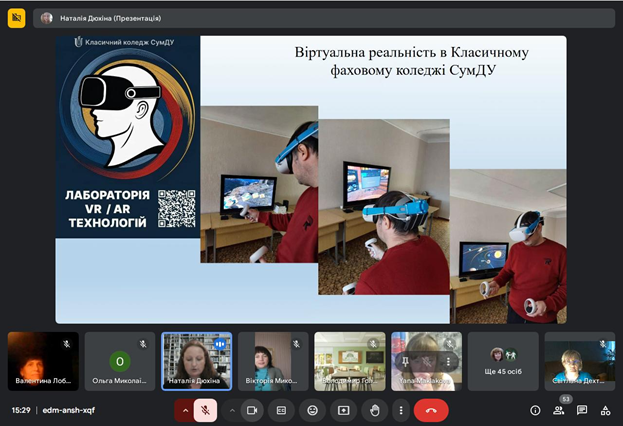Open the 'Ще 45 осіб' participants tile
Image resolution: width=623 pixels, height=426 pixels.
(503, 361)
